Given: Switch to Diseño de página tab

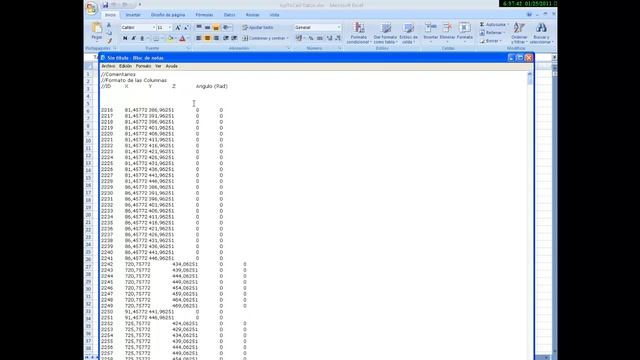Looking at the screenshot, I should tap(168, 15).
